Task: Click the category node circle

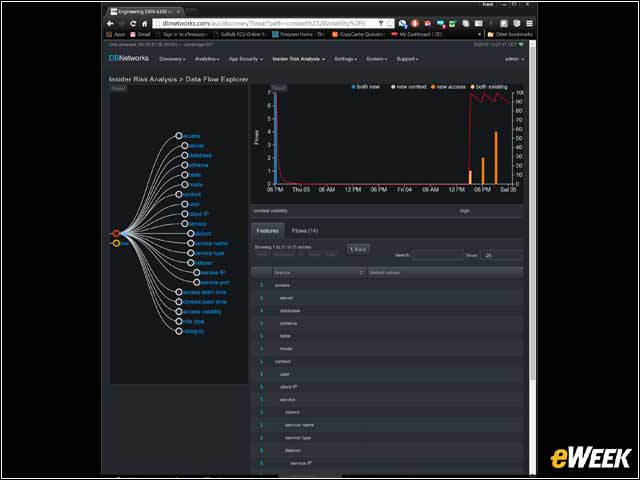Action: click(x=179, y=331)
